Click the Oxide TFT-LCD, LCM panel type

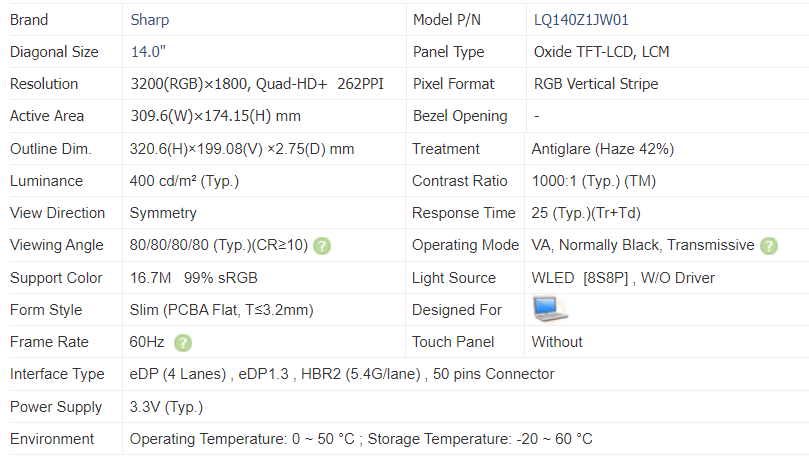[x=601, y=52]
